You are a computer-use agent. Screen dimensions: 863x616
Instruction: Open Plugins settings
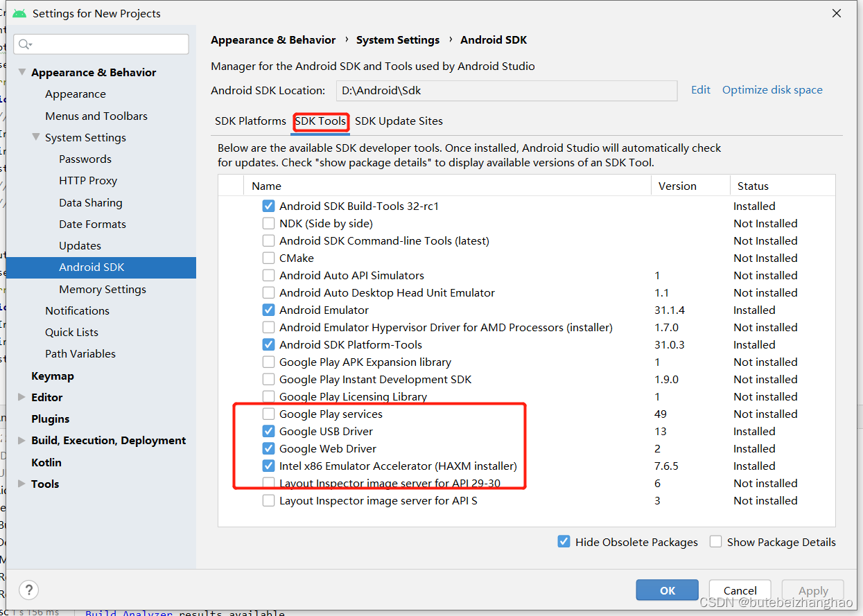50,419
